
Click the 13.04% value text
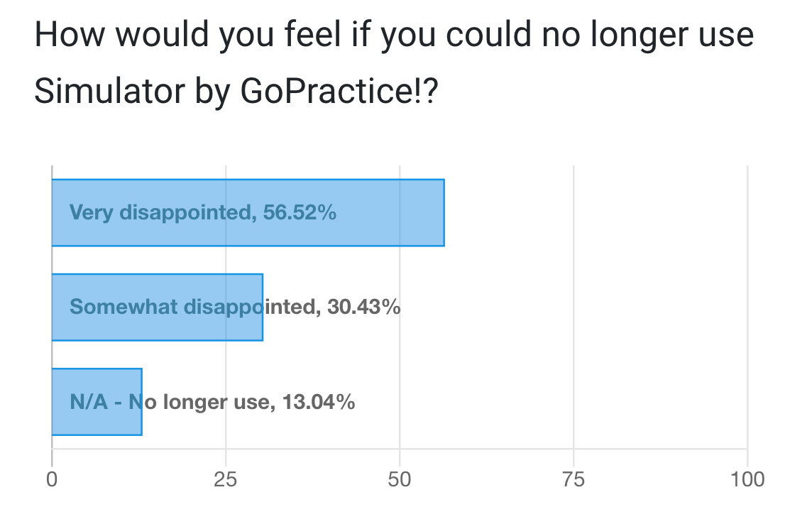pos(319,403)
